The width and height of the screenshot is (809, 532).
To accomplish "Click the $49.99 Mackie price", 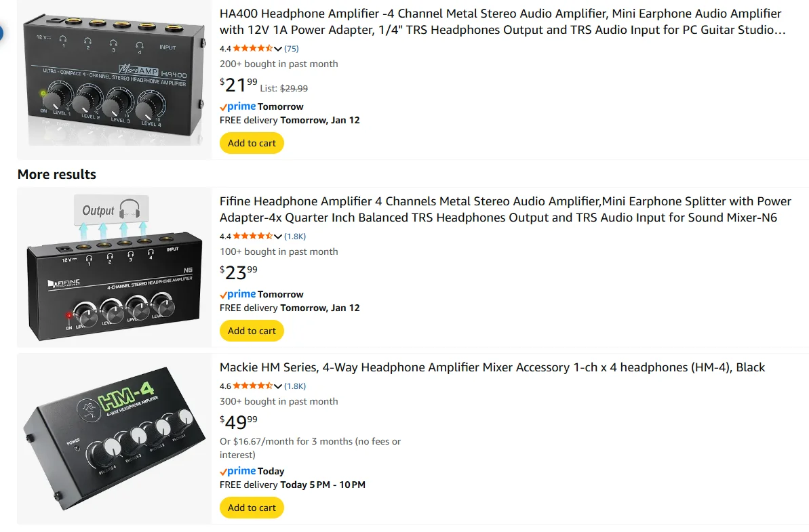I will coord(239,422).
